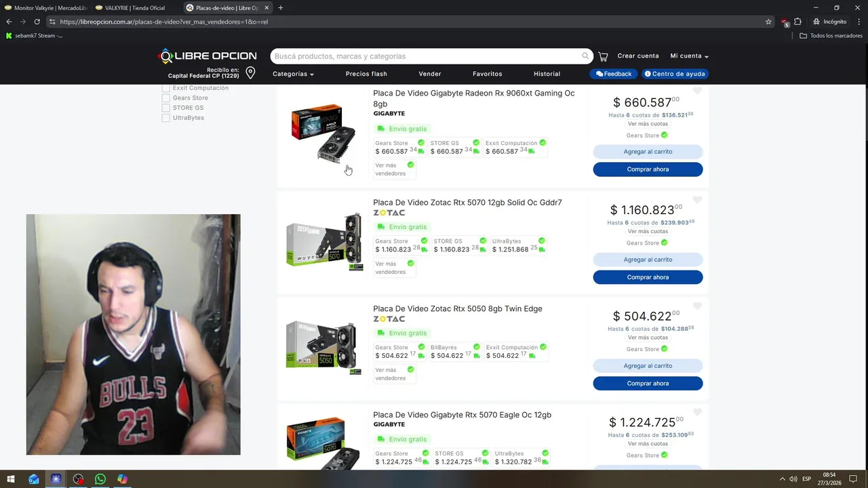Click Comprar ahora for Zotac Rtx 5050

coord(648,384)
